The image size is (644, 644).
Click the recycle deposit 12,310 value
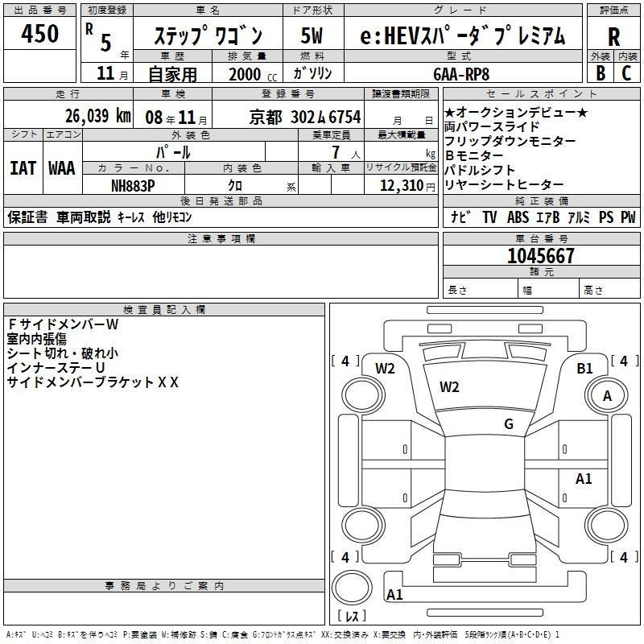400,185
